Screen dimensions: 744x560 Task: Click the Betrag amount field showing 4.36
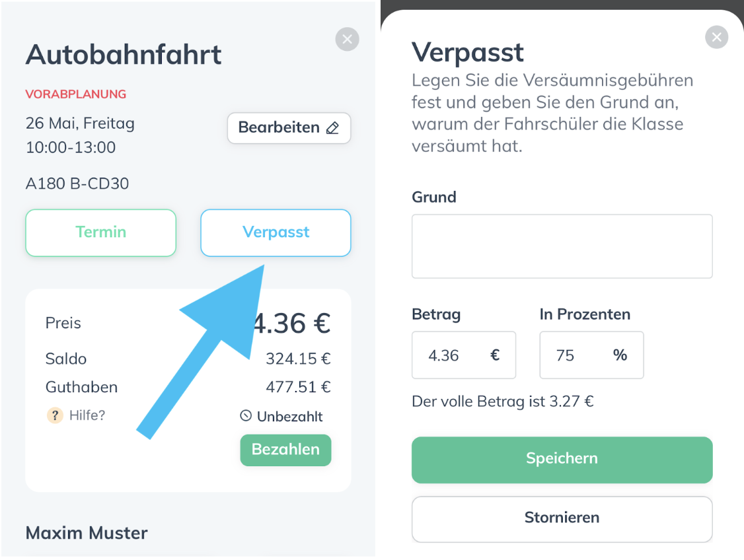pyautogui.click(x=464, y=355)
